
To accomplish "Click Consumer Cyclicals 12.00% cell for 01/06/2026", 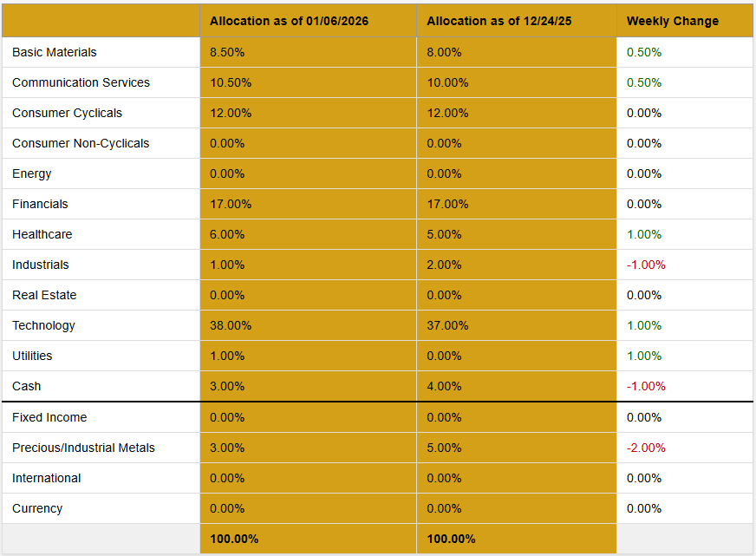I will click(x=308, y=113).
